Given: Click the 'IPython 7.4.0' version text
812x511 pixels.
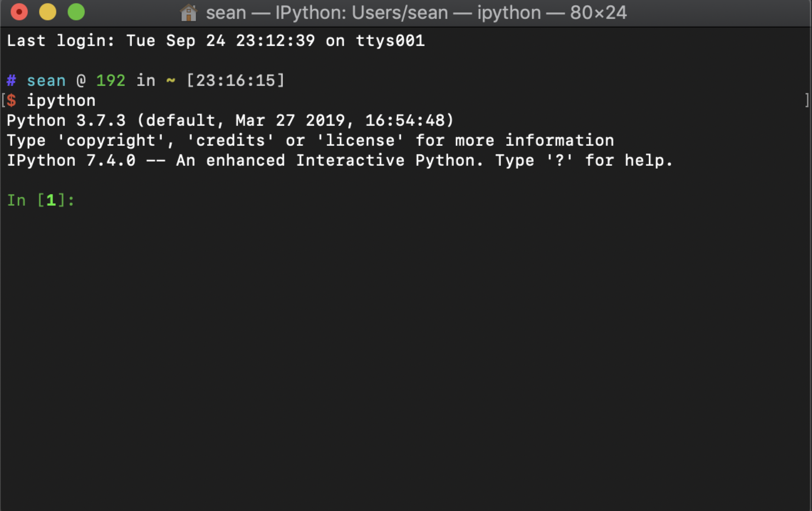Looking at the screenshot, I should pos(71,160).
